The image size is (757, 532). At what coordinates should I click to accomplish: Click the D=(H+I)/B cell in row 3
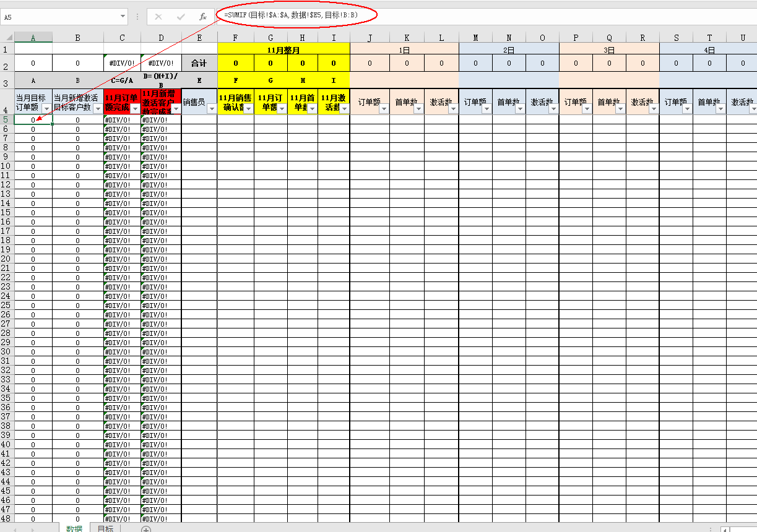(161, 80)
